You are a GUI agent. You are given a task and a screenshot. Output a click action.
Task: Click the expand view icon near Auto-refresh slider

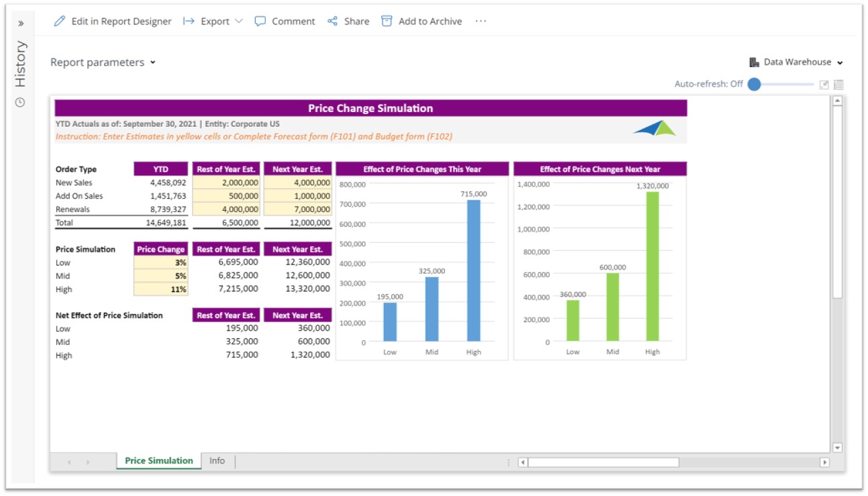(x=824, y=85)
